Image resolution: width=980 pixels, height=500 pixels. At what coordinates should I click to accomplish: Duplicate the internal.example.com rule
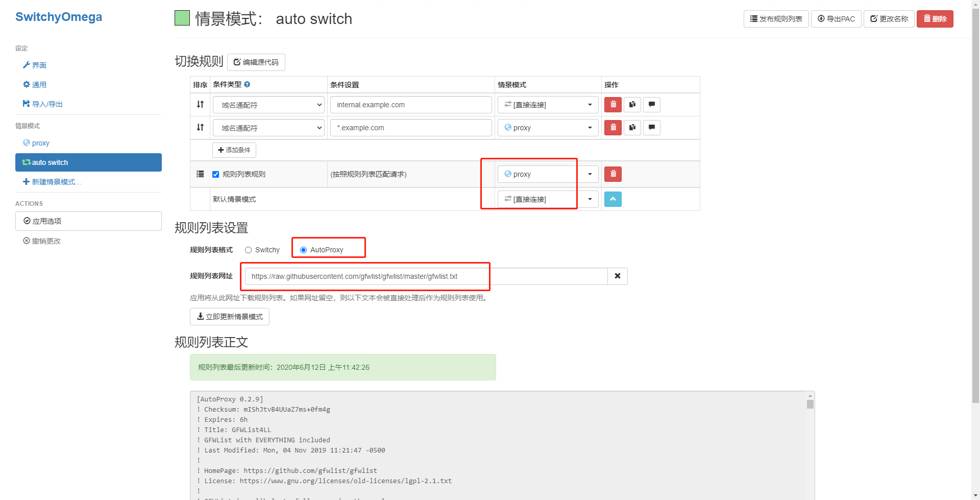click(632, 105)
